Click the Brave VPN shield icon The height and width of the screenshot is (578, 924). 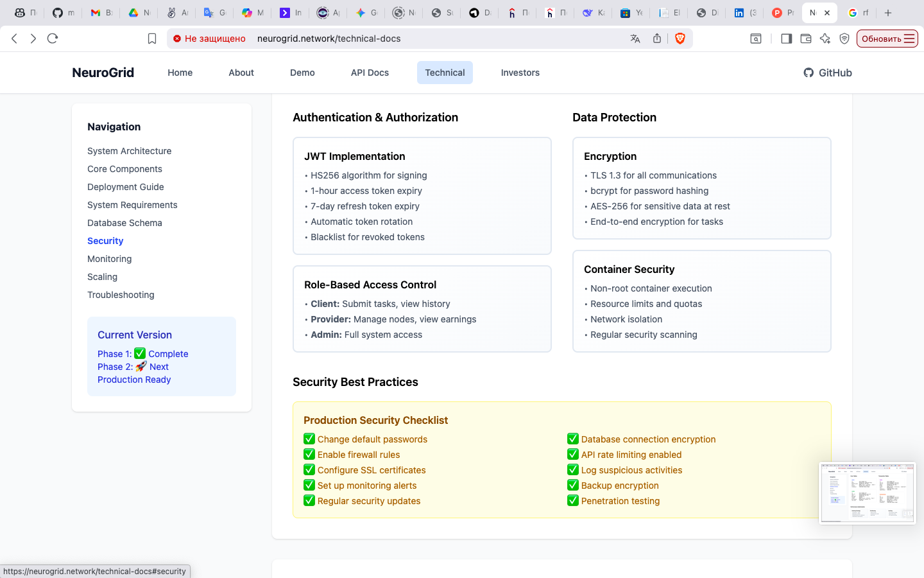[844, 39]
